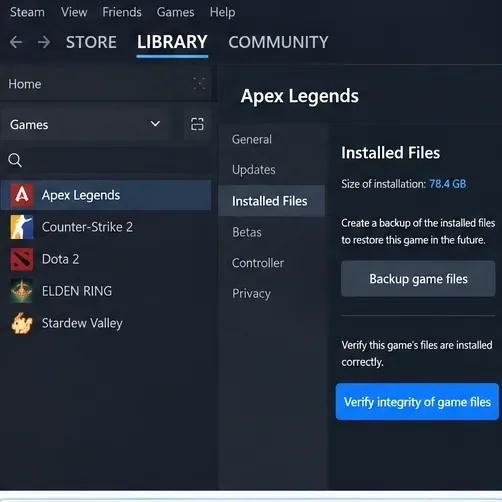Click Backup game files button
Viewport: 502px width, 502px height.
418,279
